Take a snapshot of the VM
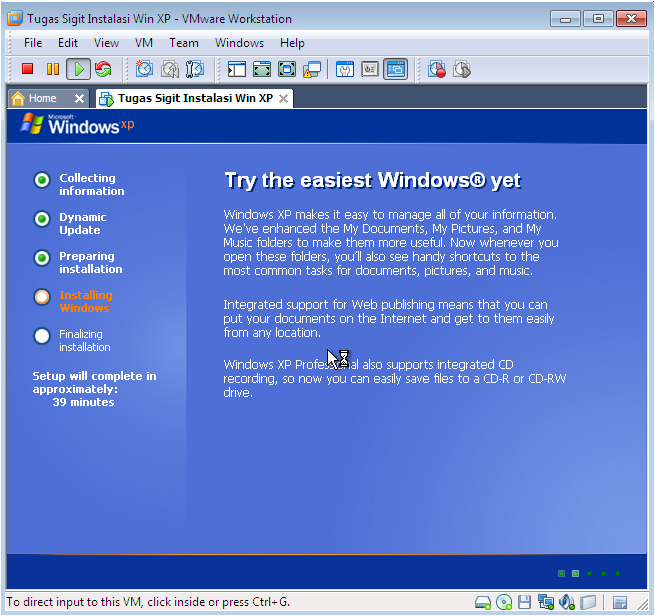The width and height of the screenshot is (655, 616). (x=144, y=69)
